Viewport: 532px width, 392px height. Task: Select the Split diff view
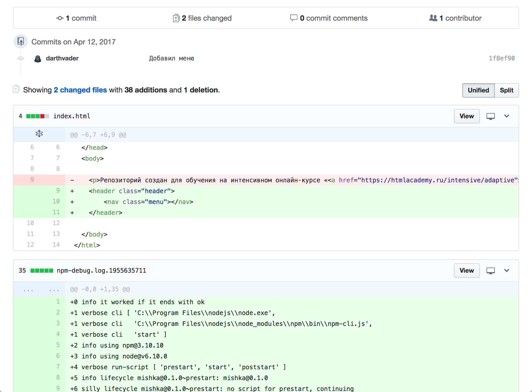506,90
